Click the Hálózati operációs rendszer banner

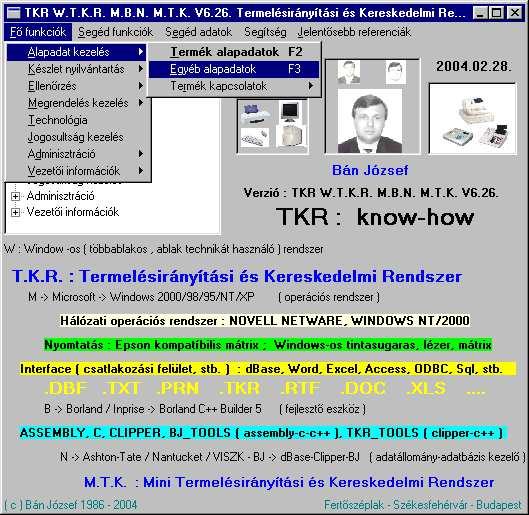(265, 320)
